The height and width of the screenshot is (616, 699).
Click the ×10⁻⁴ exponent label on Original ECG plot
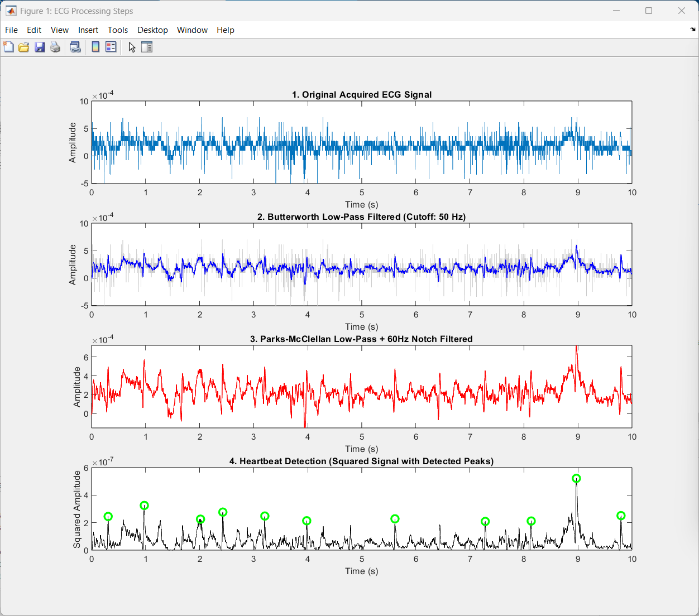pyautogui.click(x=103, y=95)
